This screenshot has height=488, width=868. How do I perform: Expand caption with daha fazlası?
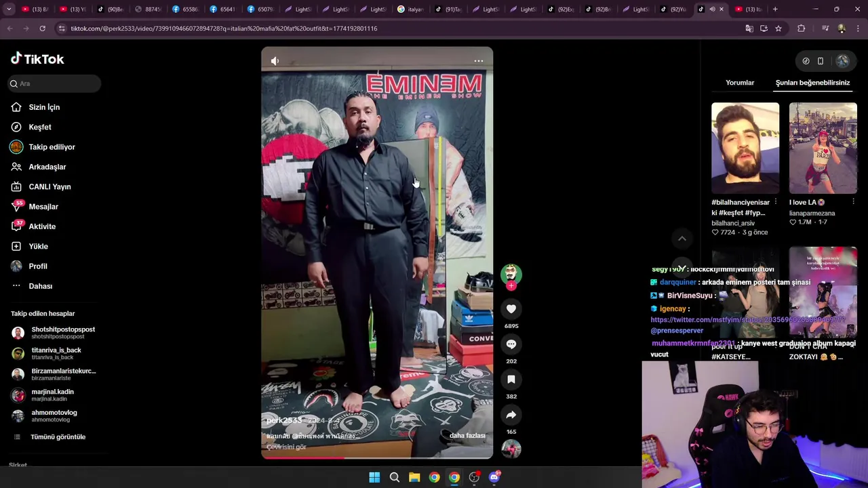(x=467, y=436)
